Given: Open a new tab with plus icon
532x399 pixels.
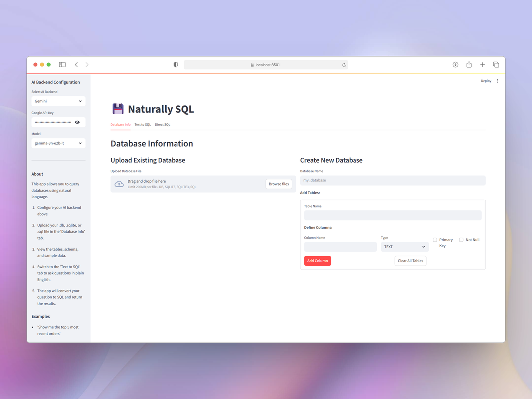Looking at the screenshot, I should [x=482, y=64].
